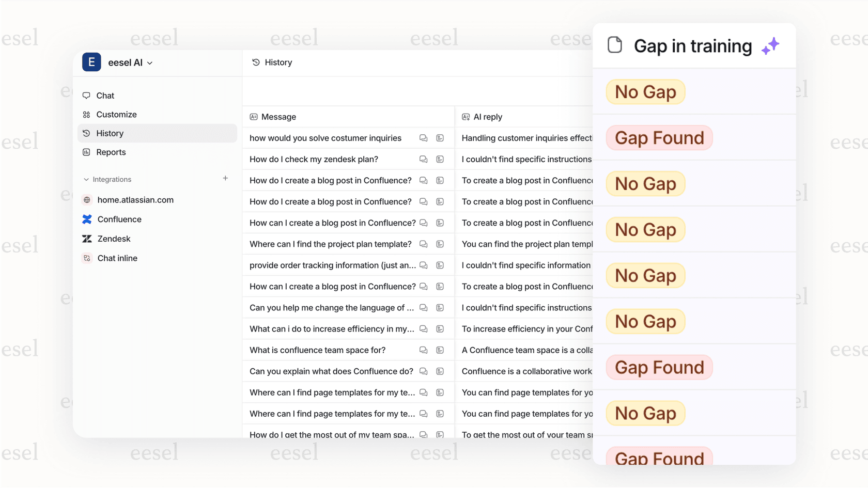The height and width of the screenshot is (488, 868).
Task: Click the Message column header icon
Action: (253, 117)
